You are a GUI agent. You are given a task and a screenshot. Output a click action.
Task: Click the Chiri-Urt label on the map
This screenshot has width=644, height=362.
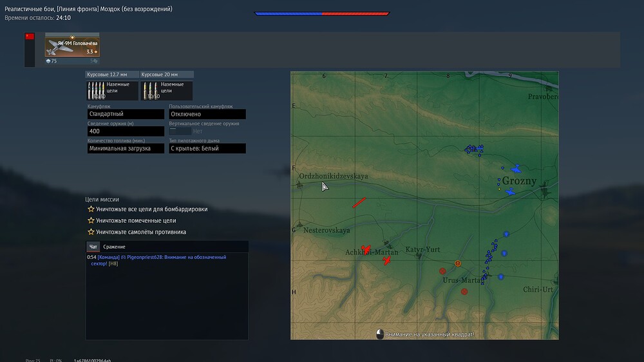[x=538, y=289]
